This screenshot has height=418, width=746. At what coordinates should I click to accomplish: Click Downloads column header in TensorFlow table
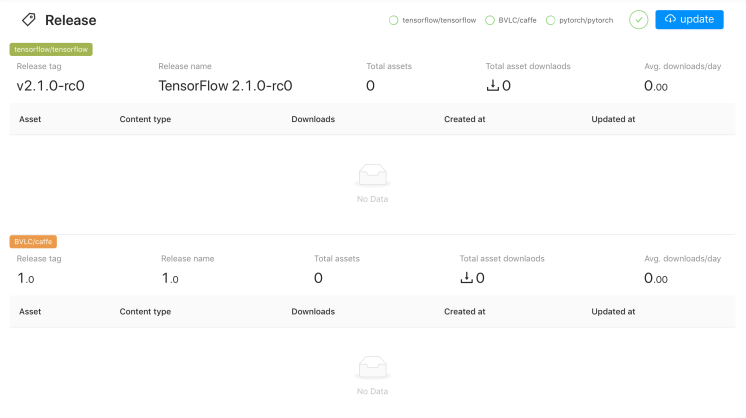click(313, 119)
